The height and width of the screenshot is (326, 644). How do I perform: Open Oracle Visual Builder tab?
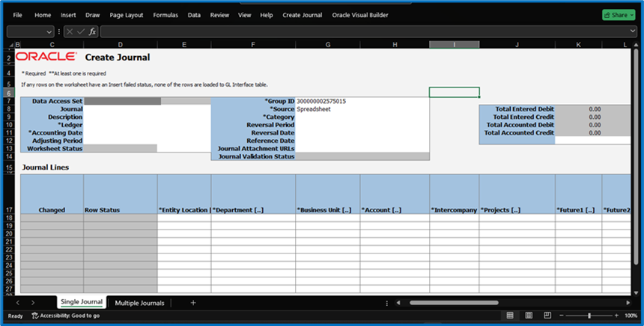coord(360,15)
